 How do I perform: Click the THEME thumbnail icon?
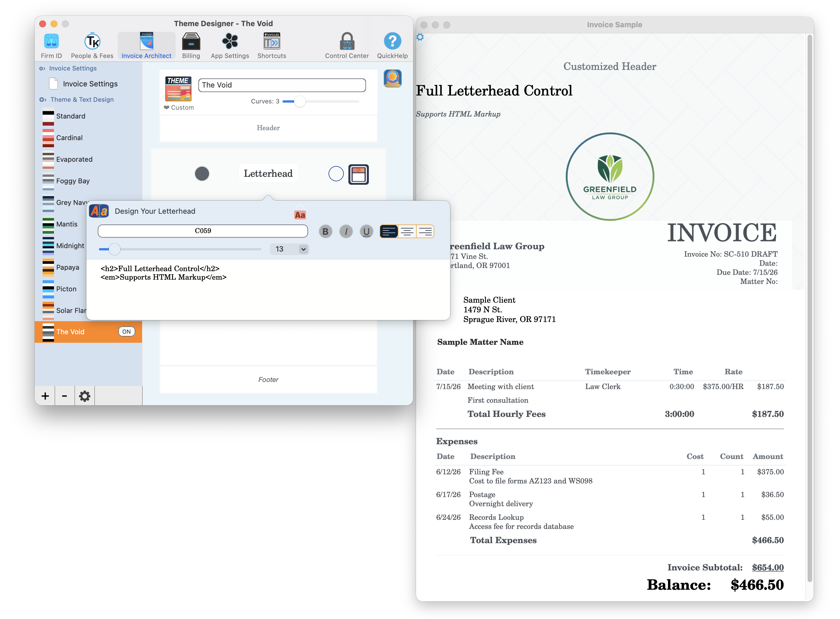(178, 89)
